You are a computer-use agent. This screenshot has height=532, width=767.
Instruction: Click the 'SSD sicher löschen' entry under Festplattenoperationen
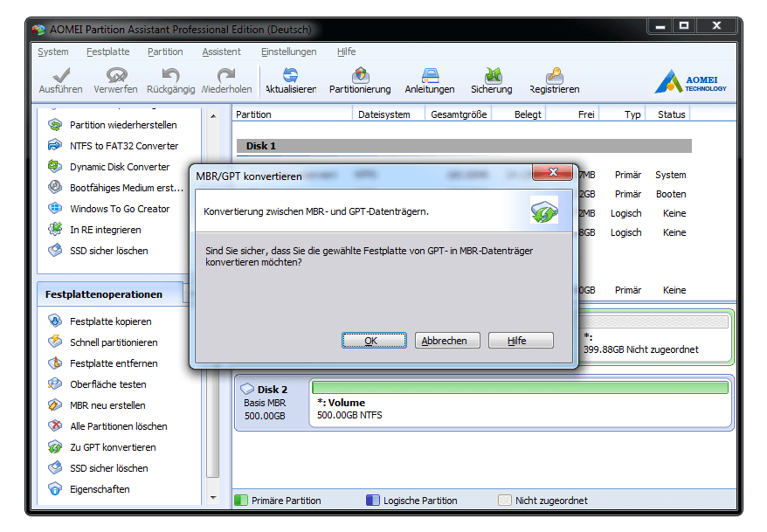point(108,468)
